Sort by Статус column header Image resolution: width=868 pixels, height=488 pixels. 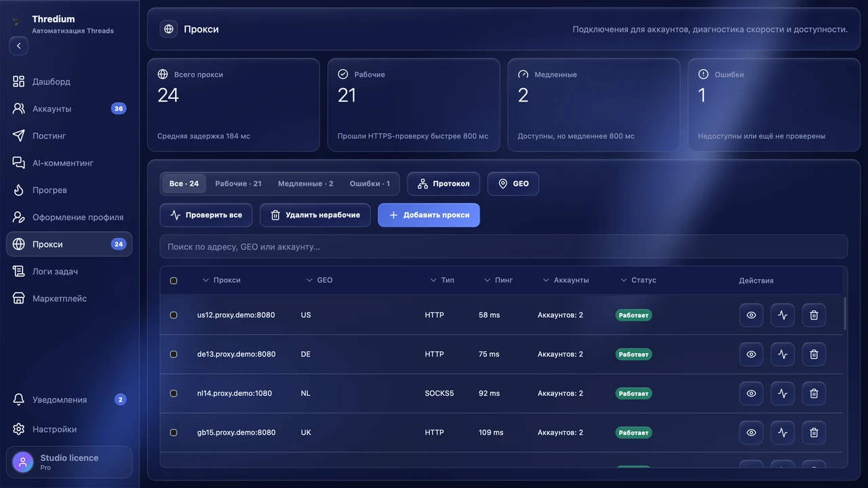tap(638, 280)
